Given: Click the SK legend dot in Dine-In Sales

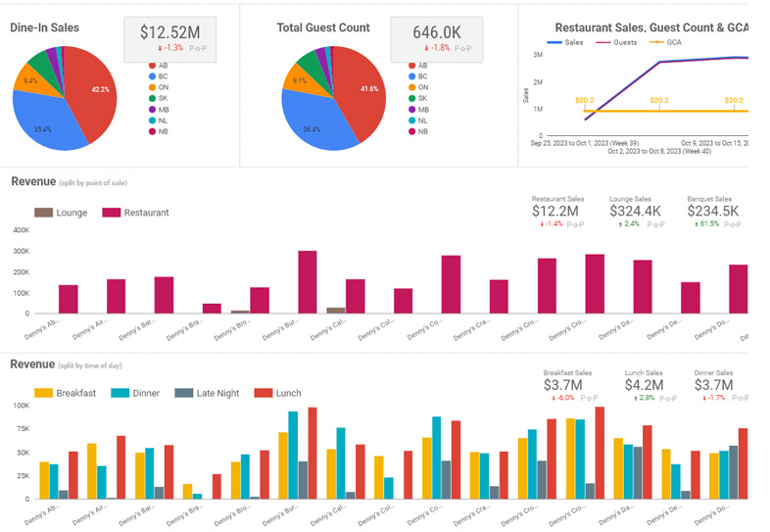Looking at the screenshot, I should coord(152,97).
